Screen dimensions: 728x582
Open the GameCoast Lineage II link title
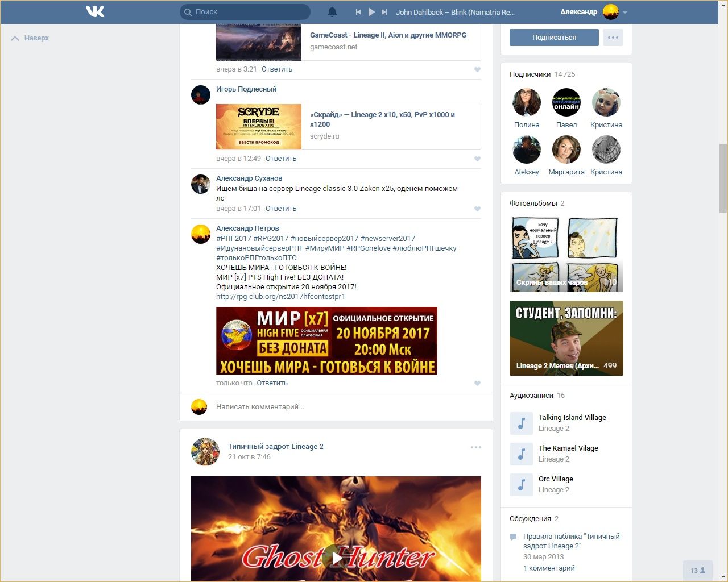tap(388, 35)
